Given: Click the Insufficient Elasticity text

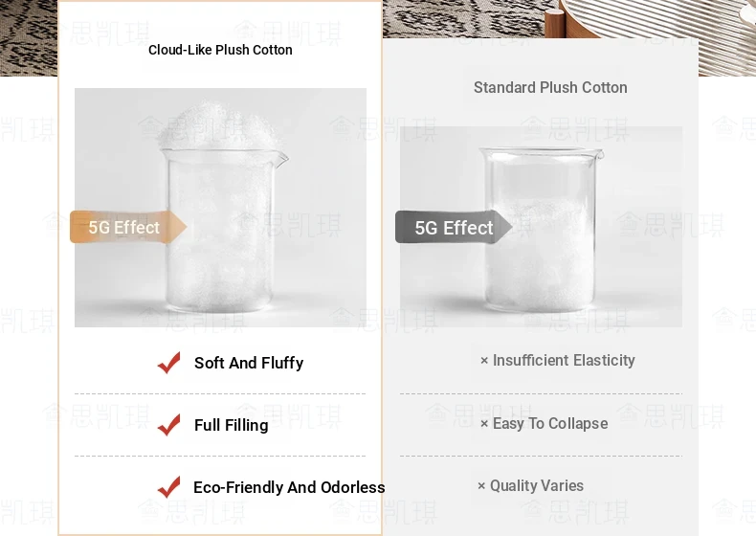Looking at the screenshot, I should (564, 361).
